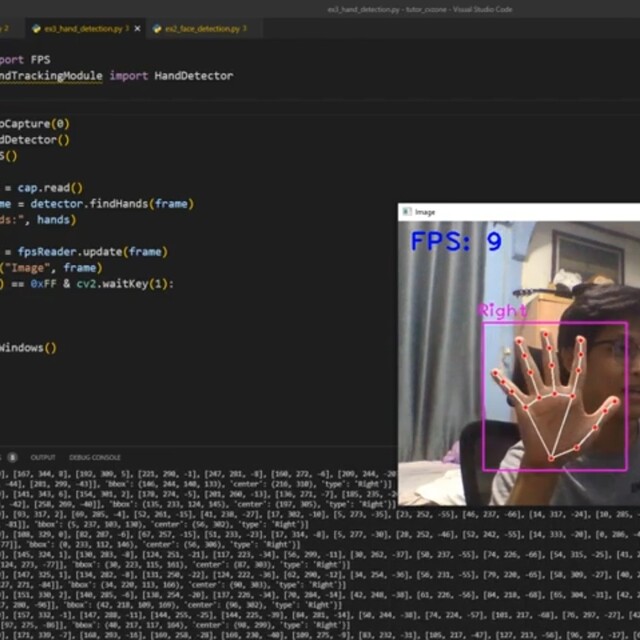Viewport: 640px width, 640px height.
Task: Switch to the DEBUG CONSOLE panel
Action: pyautogui.click(x=93, y=457)
